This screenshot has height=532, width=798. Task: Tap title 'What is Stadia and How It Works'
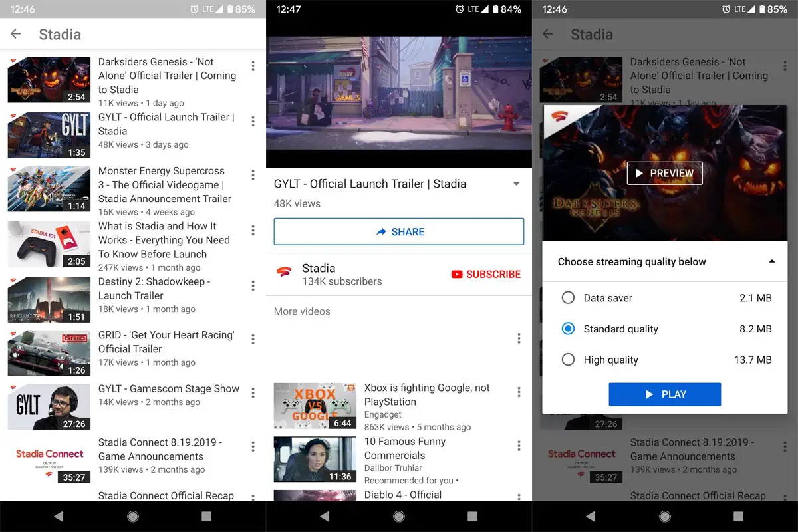pos(164,240)
